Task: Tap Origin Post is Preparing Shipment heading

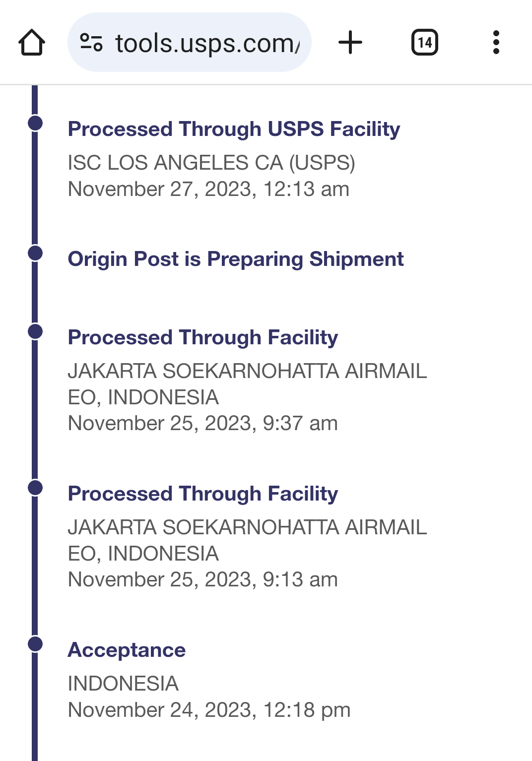Action: (236, 259)
